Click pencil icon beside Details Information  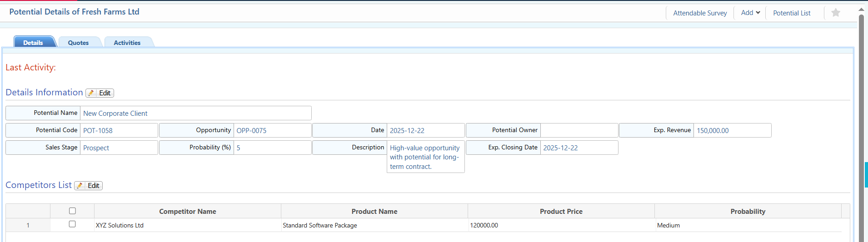pyautogui.click(x=91, y=93)
